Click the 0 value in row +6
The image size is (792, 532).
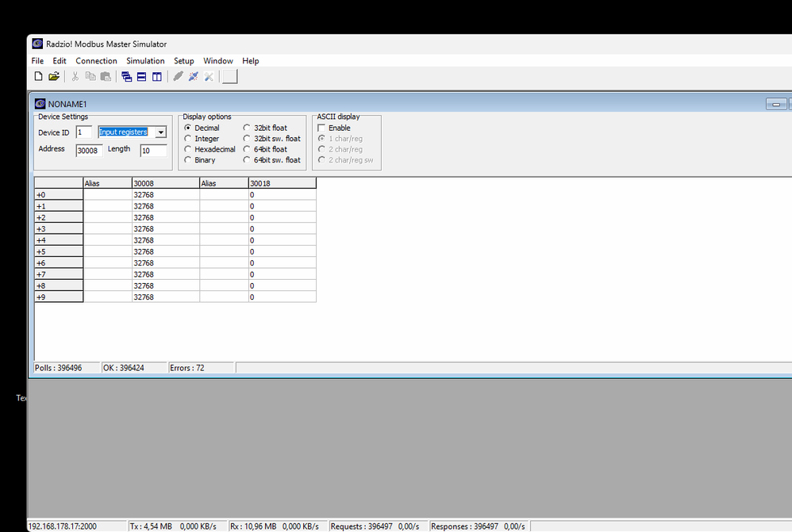click(x=283, y=263)
